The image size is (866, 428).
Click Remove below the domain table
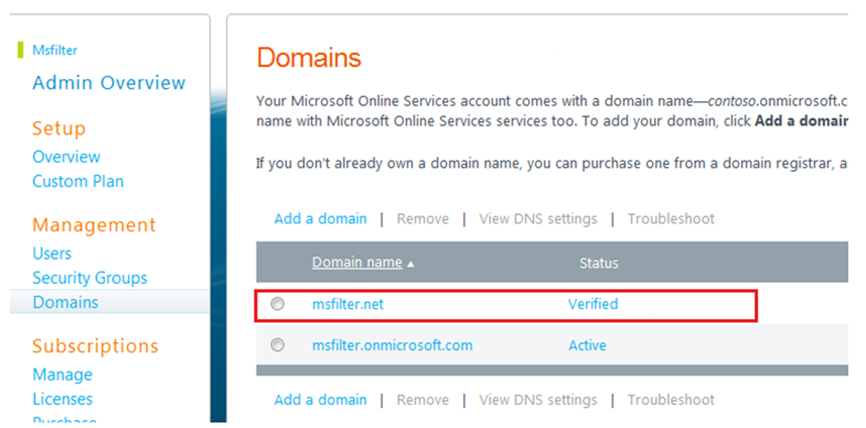[423, 399]
